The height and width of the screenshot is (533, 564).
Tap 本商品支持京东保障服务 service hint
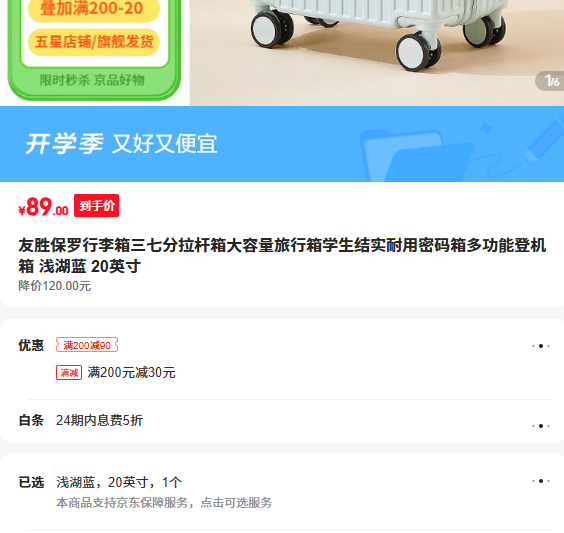164,502
